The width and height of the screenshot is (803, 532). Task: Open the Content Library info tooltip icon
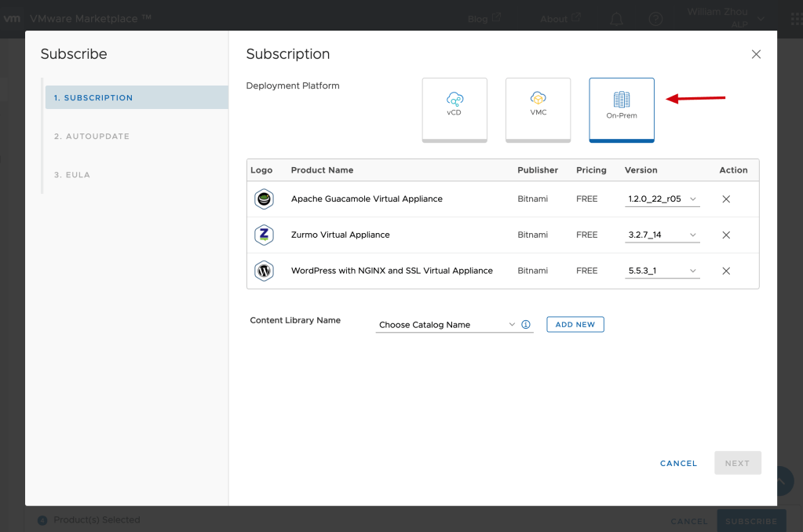[x=526, y=325]
